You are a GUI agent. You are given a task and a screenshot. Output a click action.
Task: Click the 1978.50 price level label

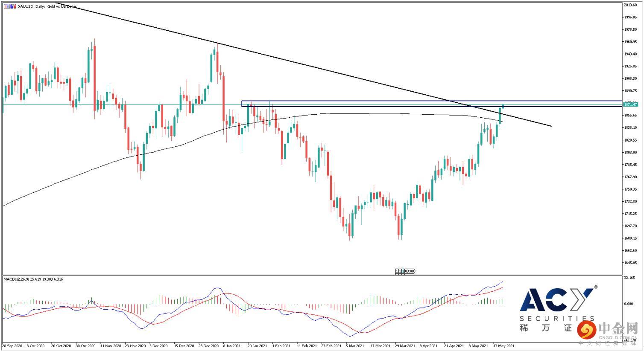click(x=631, y=29)
